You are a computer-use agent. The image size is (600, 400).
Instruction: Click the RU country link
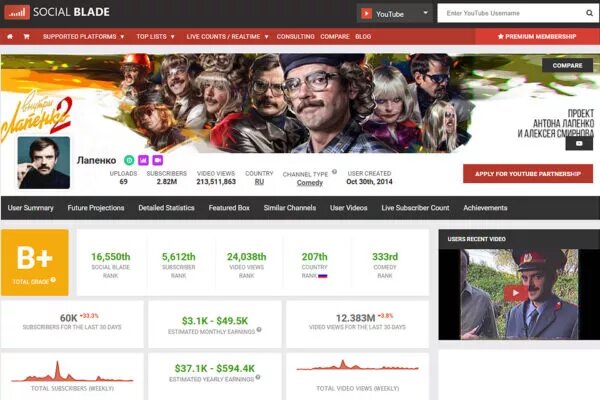[x=259, y=182]
